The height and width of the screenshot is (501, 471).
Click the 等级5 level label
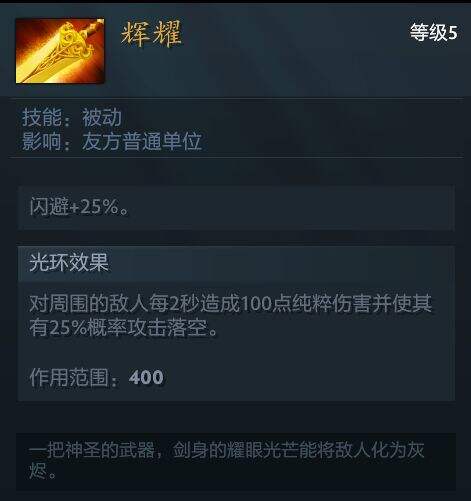433,32
